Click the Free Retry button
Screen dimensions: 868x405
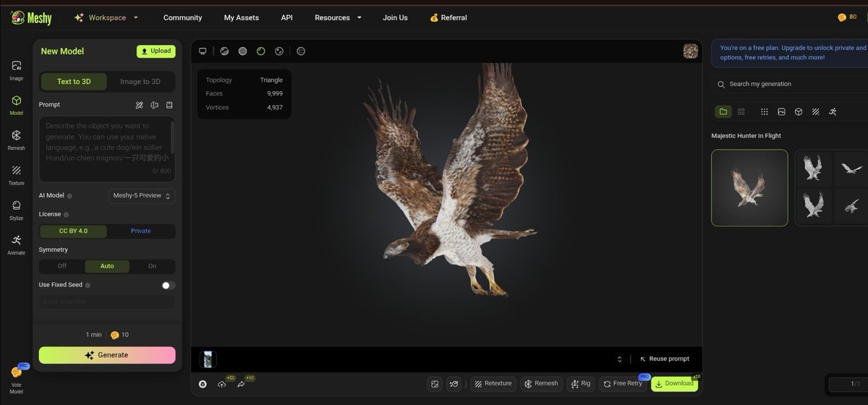pyautogui.click(x=623, y=383)
